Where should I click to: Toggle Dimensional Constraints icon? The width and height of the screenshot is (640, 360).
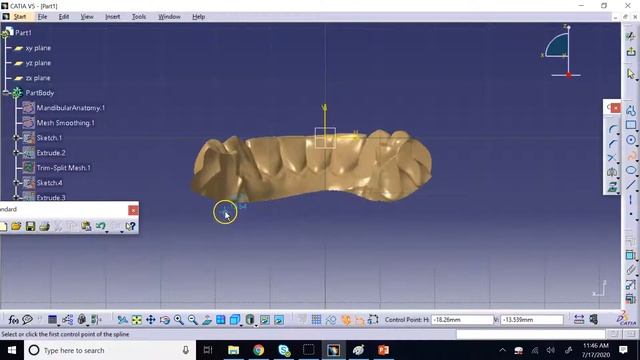360,320
